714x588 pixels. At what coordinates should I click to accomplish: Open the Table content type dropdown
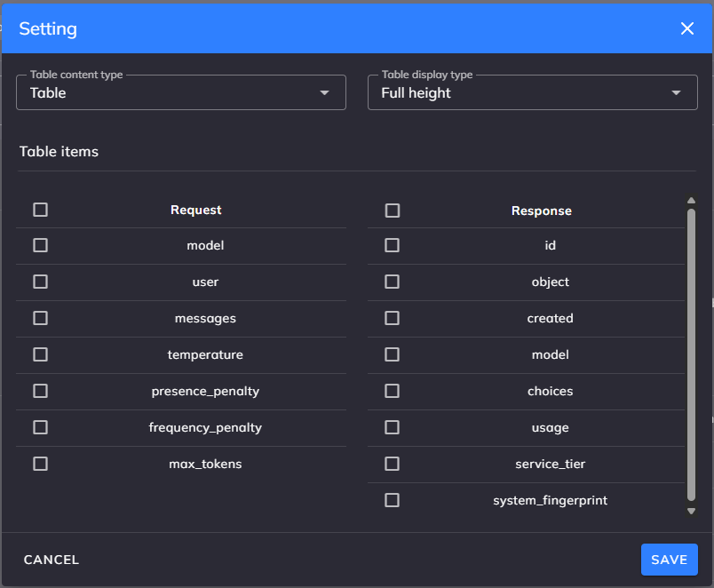(x=181, y=92)
